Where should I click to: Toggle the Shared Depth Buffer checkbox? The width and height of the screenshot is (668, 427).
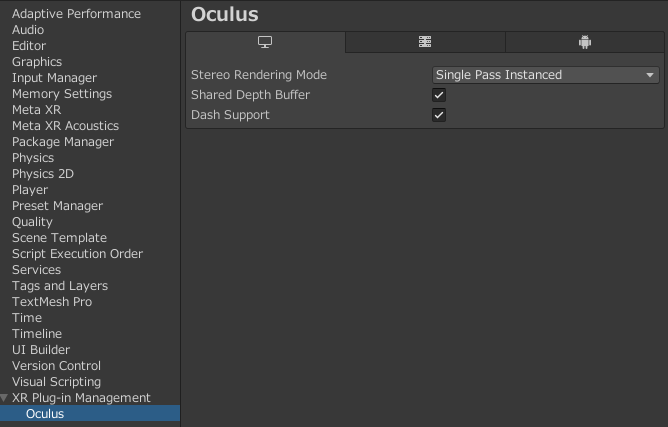point(439,95)
